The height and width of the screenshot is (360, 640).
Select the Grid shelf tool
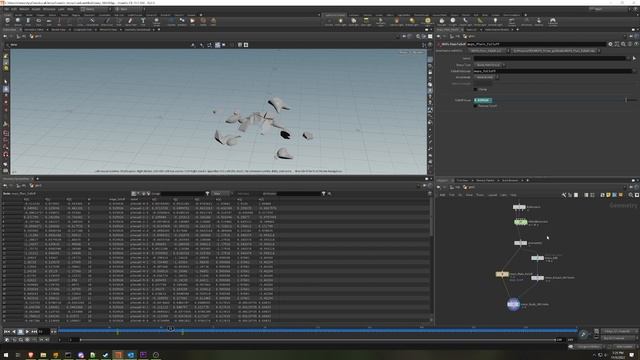[49, 21]
